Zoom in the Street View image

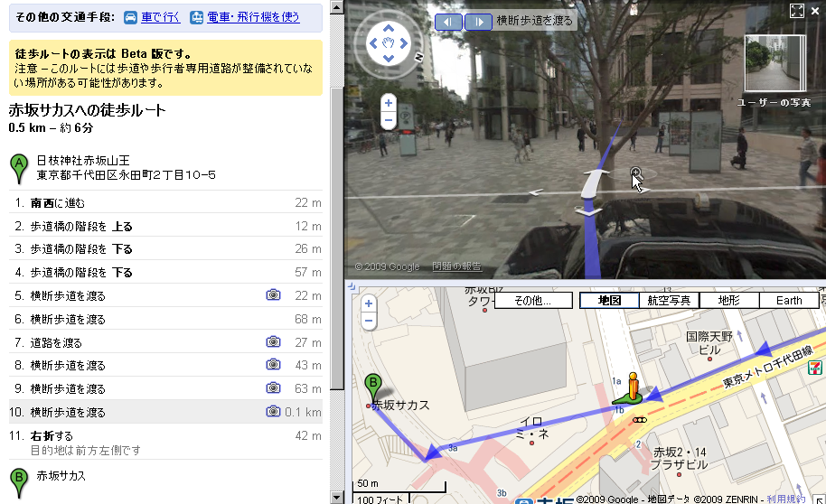(x=389, y=103)
